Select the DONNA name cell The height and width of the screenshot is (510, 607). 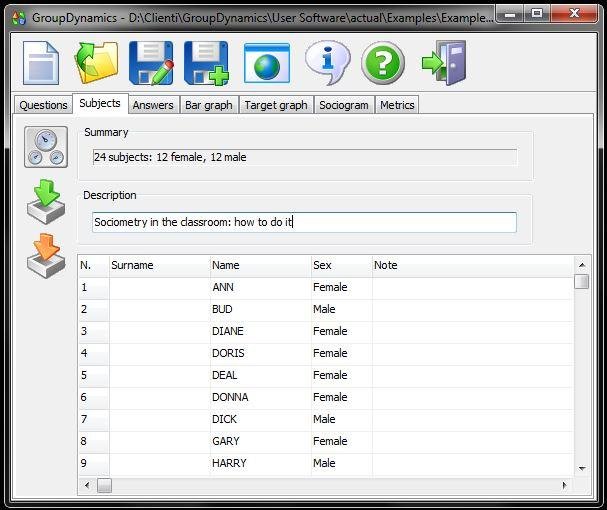(x=261, y=397)
